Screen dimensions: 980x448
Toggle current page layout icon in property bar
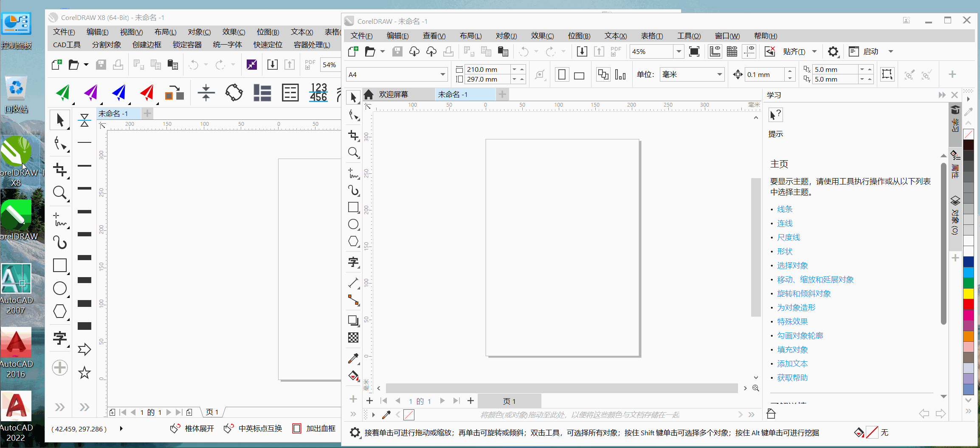click(620, 75)
